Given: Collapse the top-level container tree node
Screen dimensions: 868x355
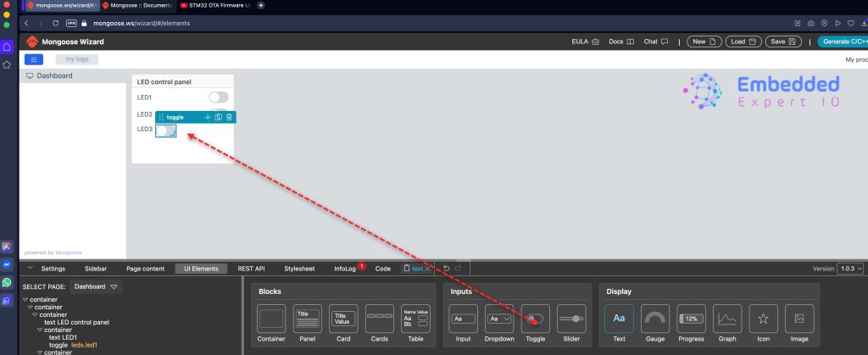Looking at the screenshot, I should 25,300.
